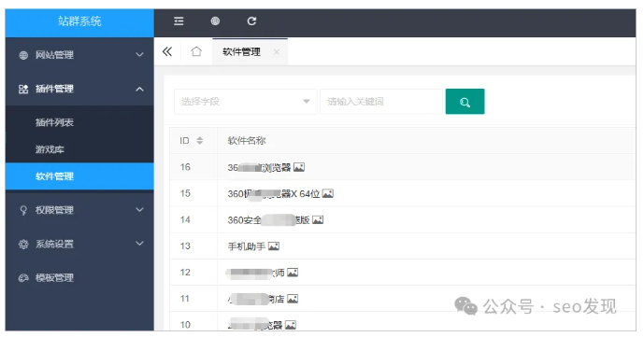This screenshot has height=337, width=644.
Task: Select 软件管理 in the sidebar
Action: coord(79,176)
